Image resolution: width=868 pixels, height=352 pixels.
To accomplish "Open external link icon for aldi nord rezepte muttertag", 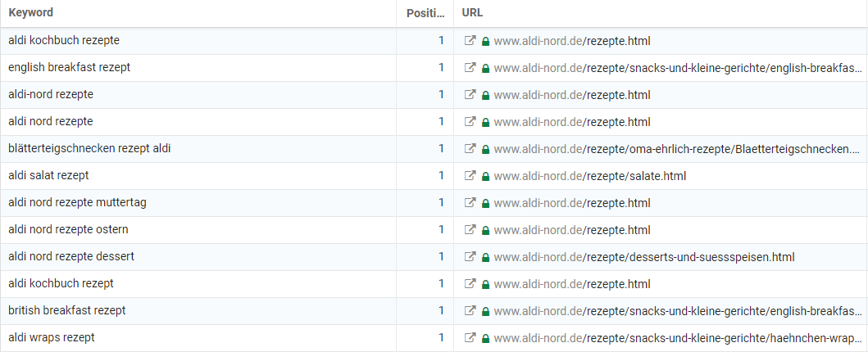I will click(470, 203).
